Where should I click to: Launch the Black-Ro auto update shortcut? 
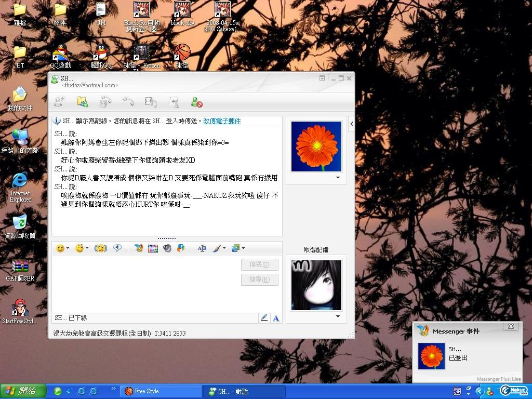141,17
